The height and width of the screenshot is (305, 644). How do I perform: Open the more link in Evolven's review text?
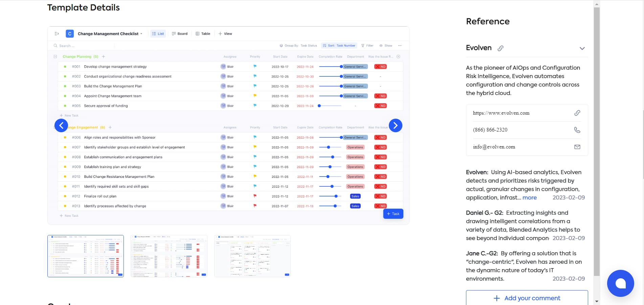coord(530,197)
